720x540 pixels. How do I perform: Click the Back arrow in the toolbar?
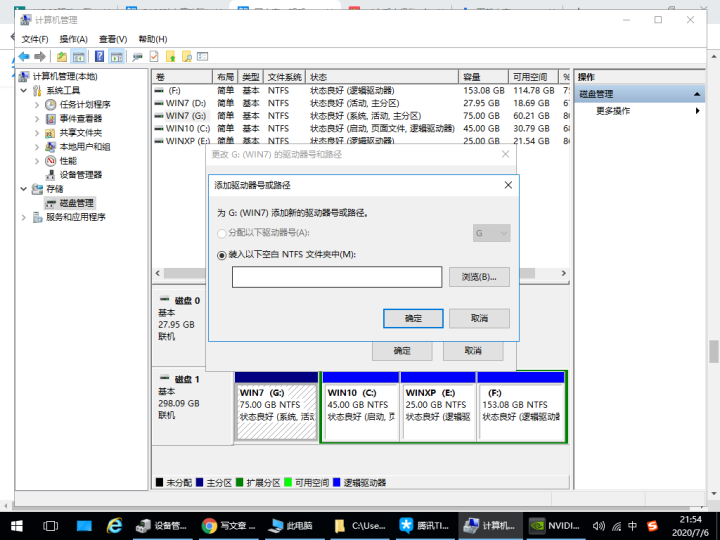click(24, 56)
